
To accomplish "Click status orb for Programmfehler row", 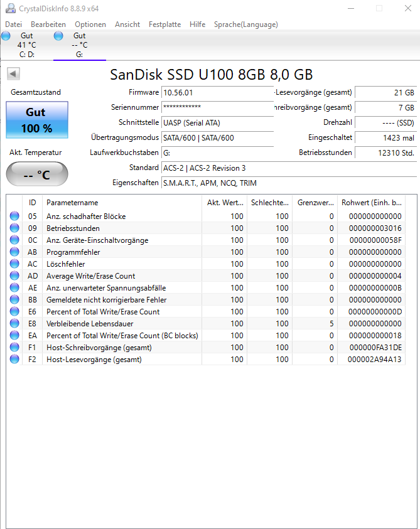I will click(x=14, y=252).
